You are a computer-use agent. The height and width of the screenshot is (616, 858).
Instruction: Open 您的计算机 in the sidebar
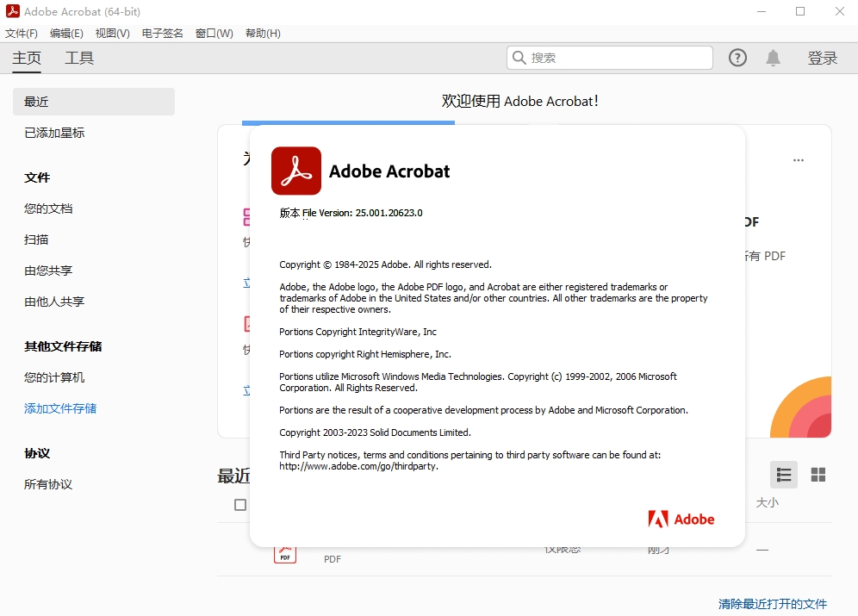[54, 377]
